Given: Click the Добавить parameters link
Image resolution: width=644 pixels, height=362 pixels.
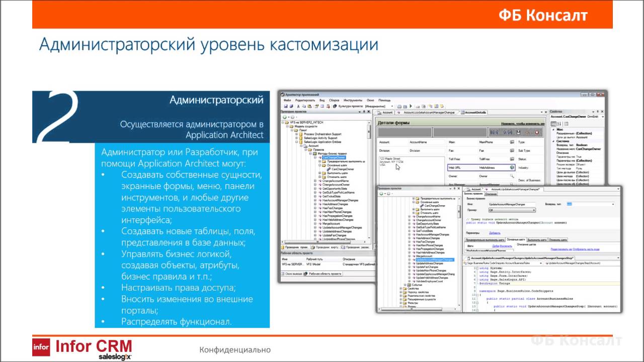Looking at the screenshot, I should (495, 233).
